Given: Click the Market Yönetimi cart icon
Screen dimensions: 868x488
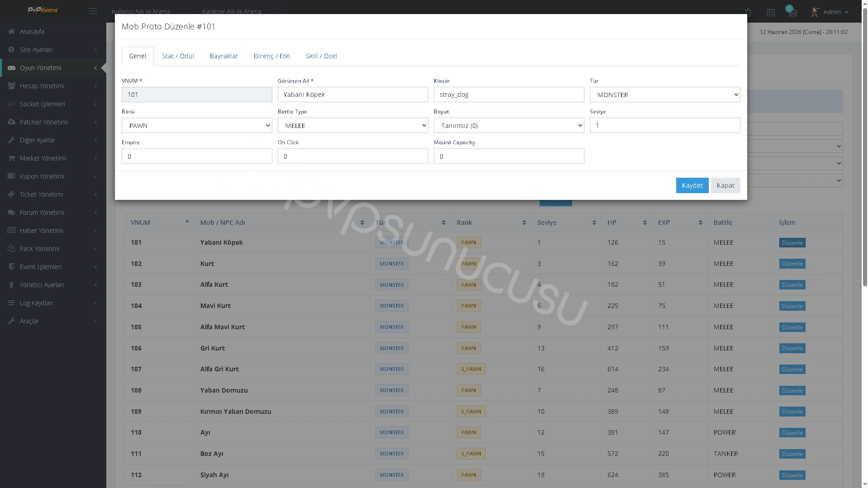Looking at the screenshot, I should (11, 158).
